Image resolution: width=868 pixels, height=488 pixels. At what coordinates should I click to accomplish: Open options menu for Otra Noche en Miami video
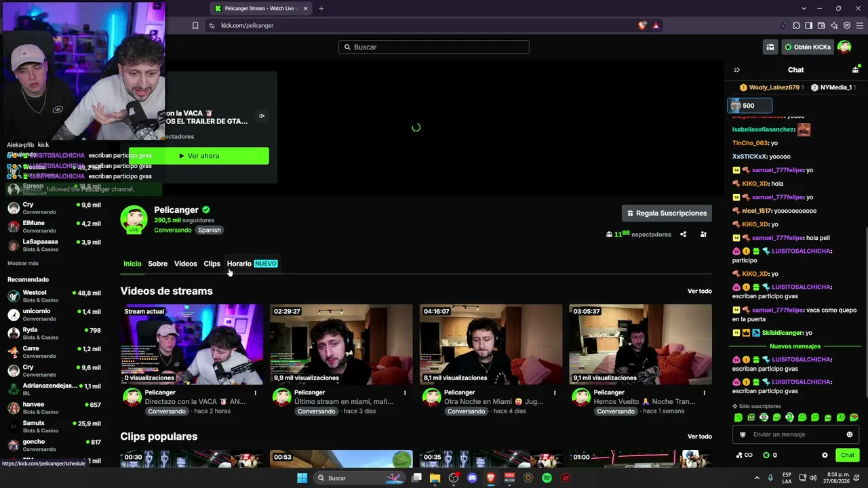click(x=555, y=393)
